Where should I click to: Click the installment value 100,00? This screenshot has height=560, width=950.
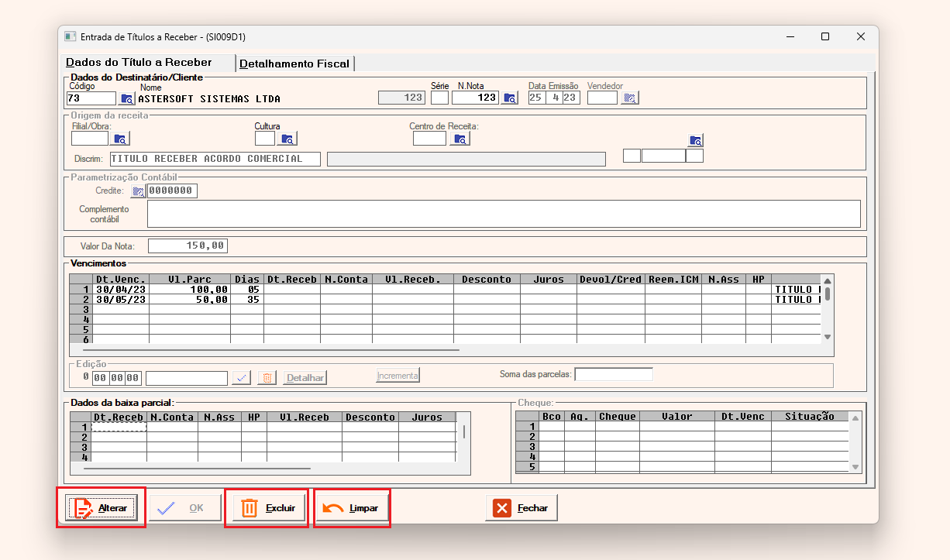click(x=190, y=289)
